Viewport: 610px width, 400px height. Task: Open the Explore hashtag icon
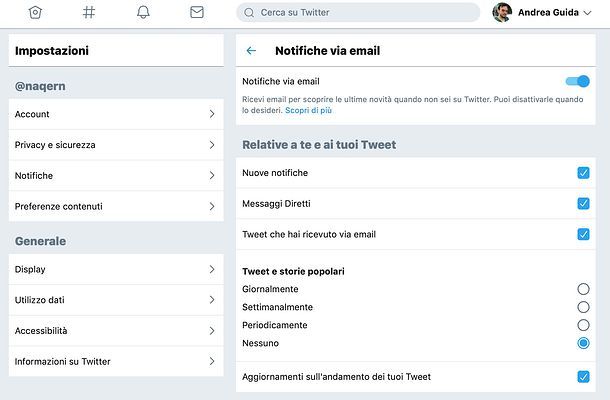(89, 13)
